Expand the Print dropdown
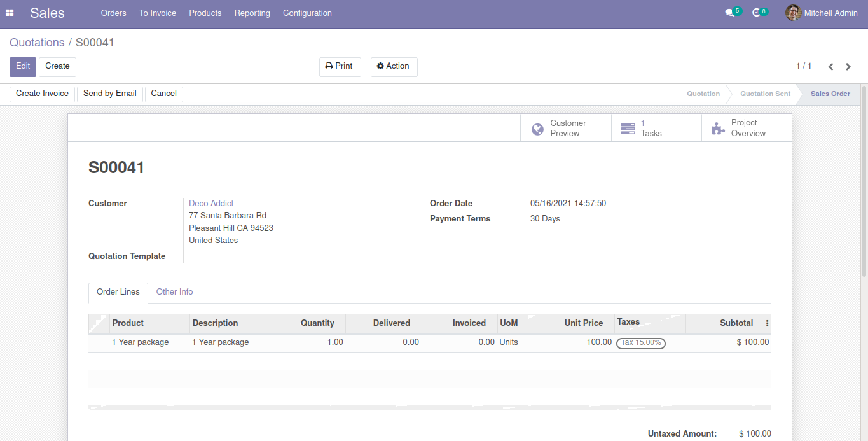The height and width of the screenshot is (441, 868). (340, 66)
